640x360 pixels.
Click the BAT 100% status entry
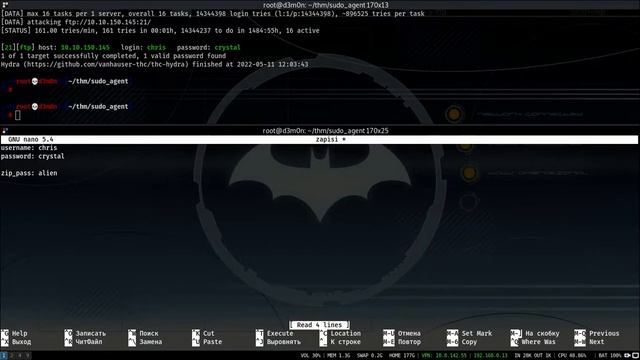click(610, 356)
